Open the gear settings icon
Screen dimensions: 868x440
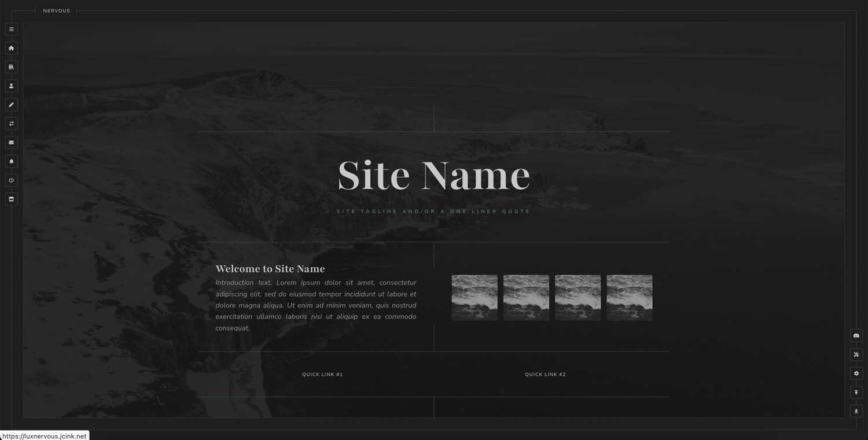(x=856, y=374)
